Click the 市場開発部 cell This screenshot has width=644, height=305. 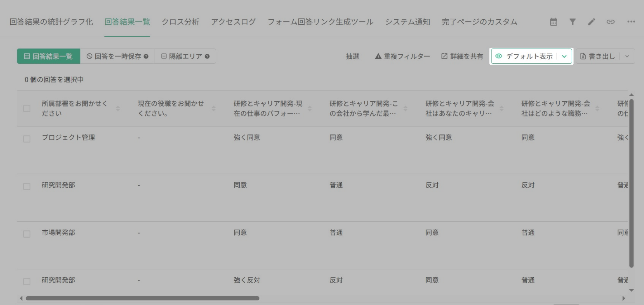click(x=58, y=233)
